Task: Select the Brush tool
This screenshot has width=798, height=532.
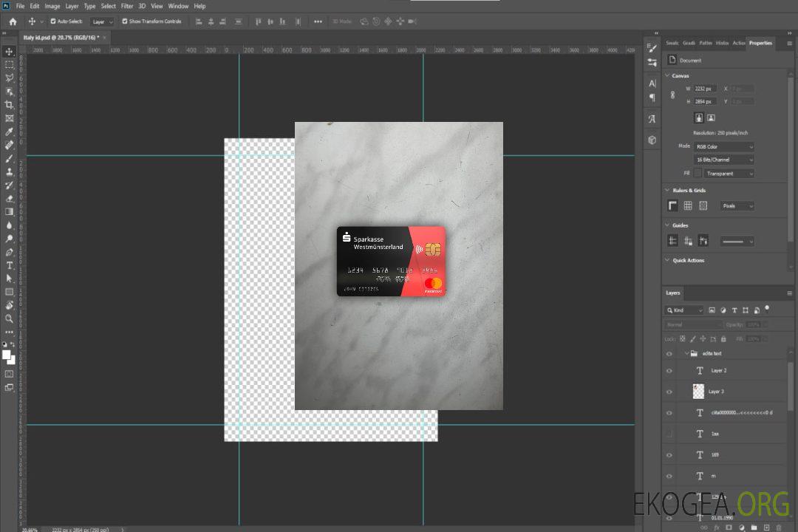Action: pyautogui.click(x=9, y=158)
